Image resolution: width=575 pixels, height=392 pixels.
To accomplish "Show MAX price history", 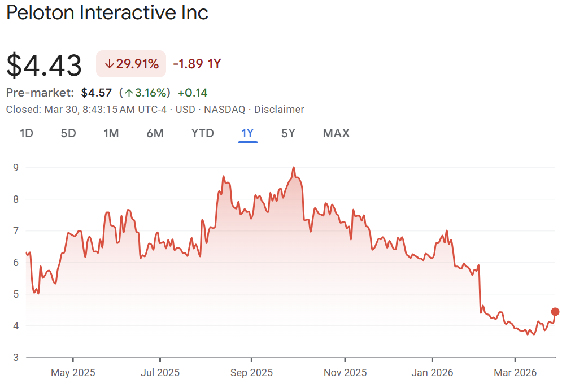I will point(336,133).
